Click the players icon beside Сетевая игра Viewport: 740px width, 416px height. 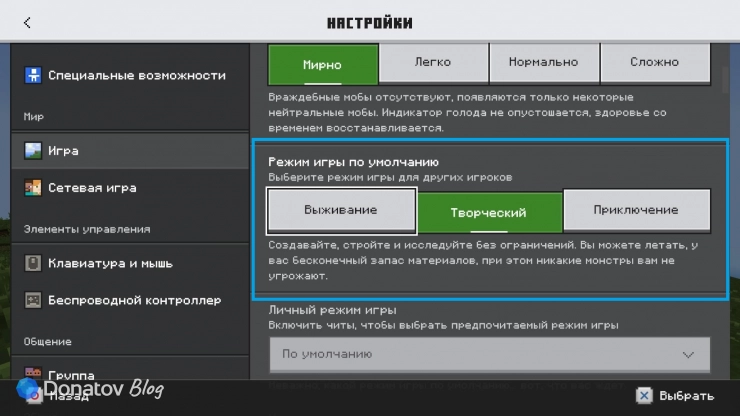(x=33, y=188)
